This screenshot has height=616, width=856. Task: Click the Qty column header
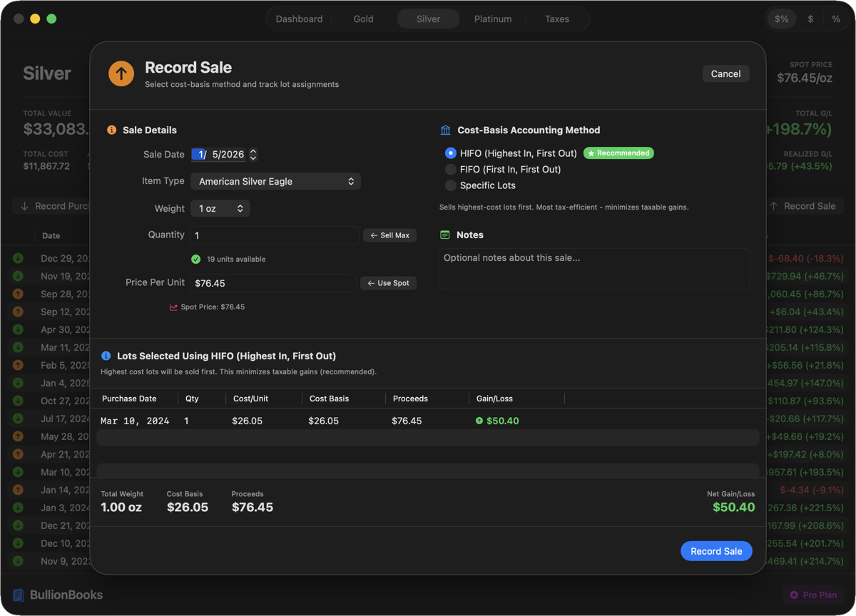[192, 399]
